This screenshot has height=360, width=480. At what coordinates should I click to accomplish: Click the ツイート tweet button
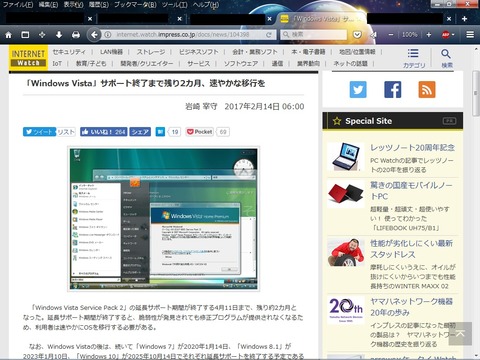coord(39,132)
